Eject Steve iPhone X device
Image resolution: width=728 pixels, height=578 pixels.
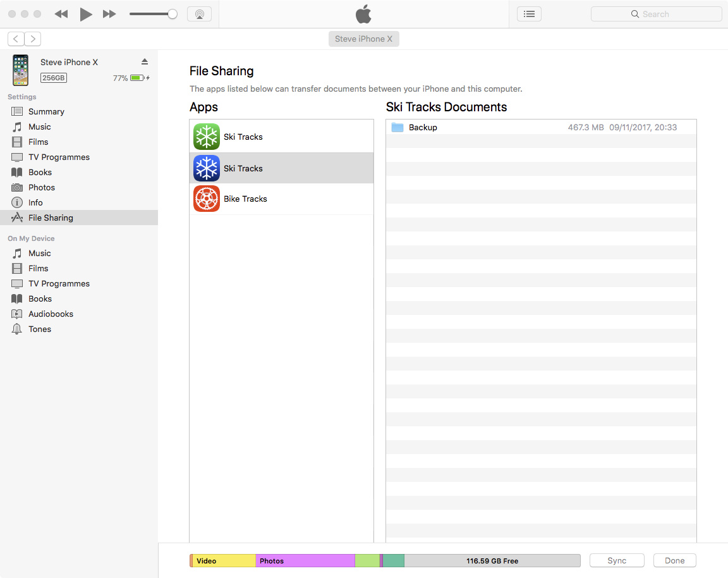pyautogui.click(x=144, y=61)
